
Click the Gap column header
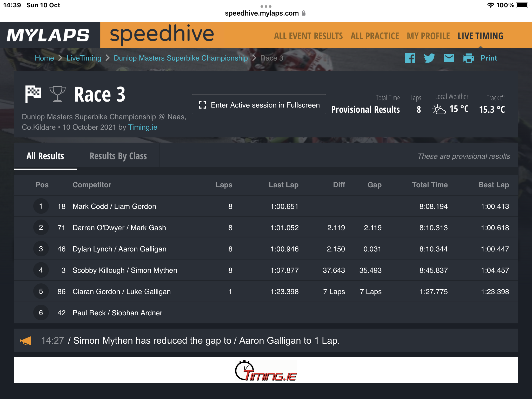375,185
